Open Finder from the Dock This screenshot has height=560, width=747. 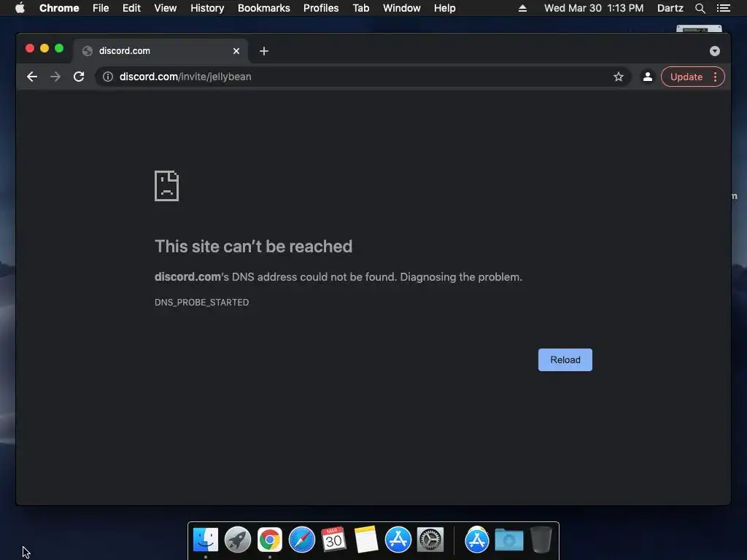pos(205,540)
